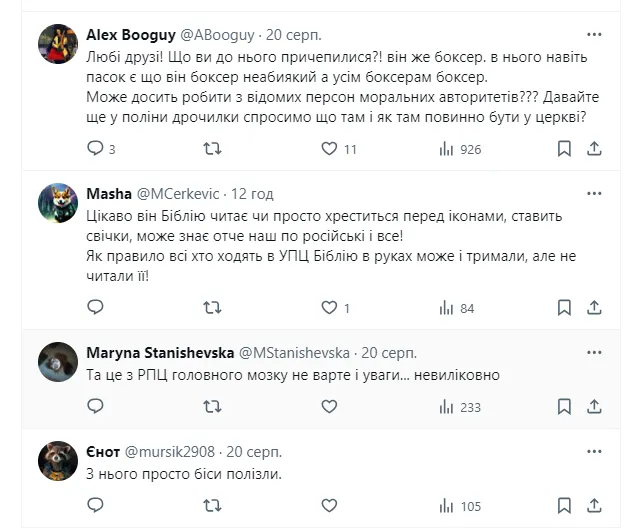Reply to Єнот's tweet
This screenshot has width=632, height=528.
point(96,504)
